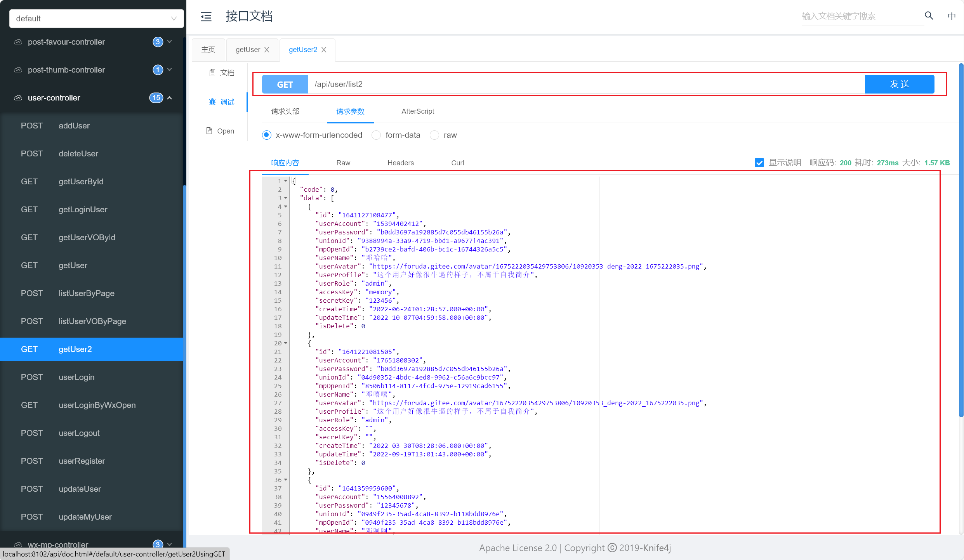Open the POST userLogout endpoint
964x560 pixels.
92,433
